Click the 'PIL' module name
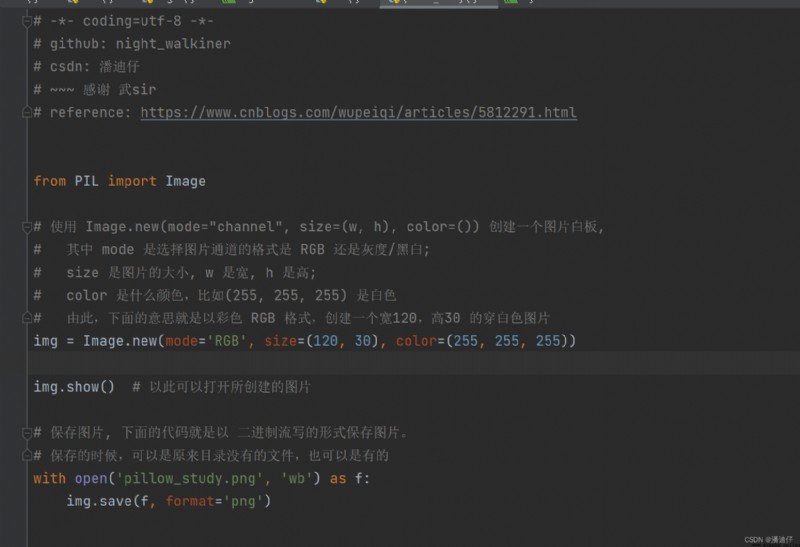 pos(87,181)
